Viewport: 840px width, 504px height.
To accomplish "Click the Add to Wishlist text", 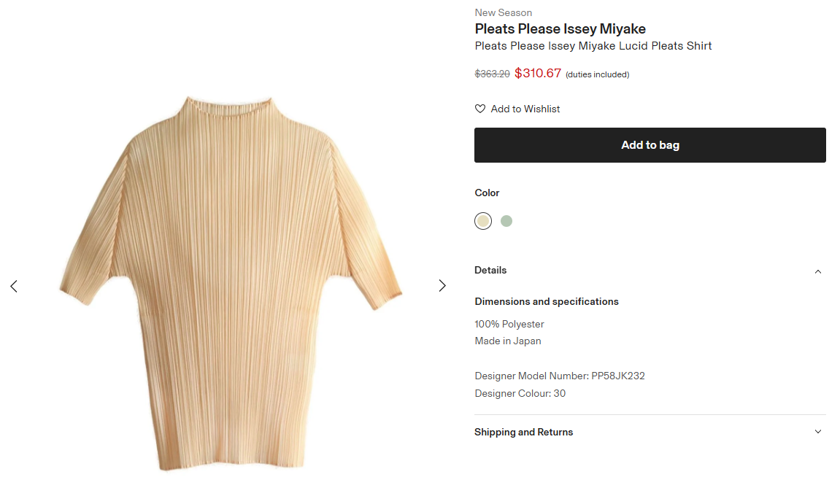I will tap(525, 109).
